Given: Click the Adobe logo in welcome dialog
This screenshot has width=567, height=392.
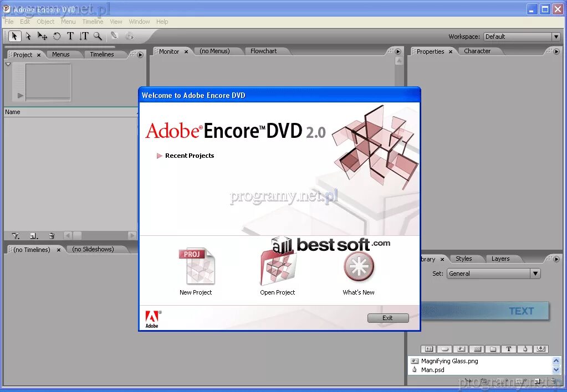Looking at the screenshot, I should (x=153, y=319).
